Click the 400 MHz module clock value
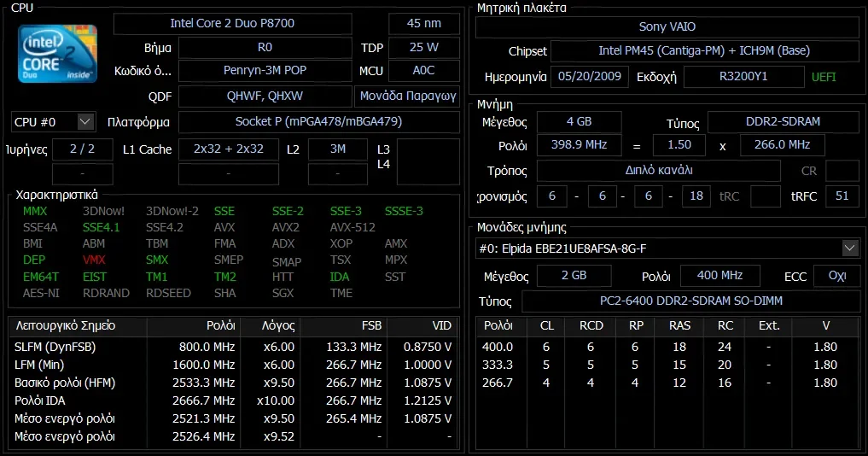This screenshot has height=456, width=868. coord(719,275)
